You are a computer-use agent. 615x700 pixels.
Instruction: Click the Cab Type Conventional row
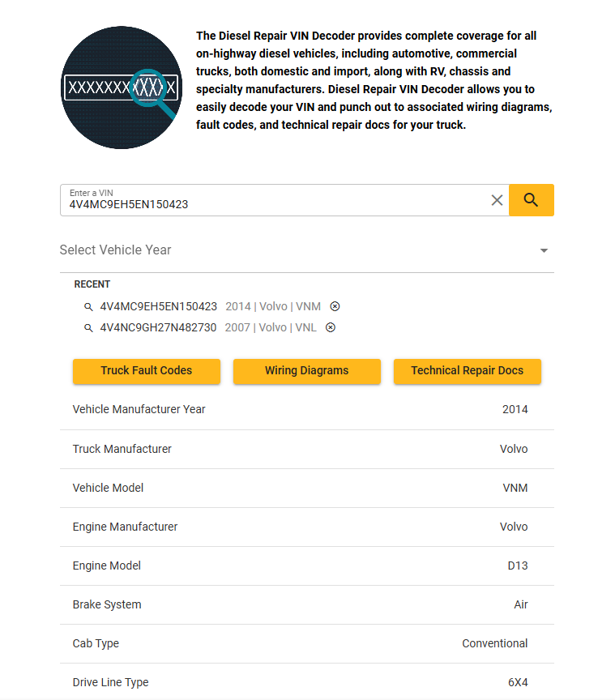[307, 643]
